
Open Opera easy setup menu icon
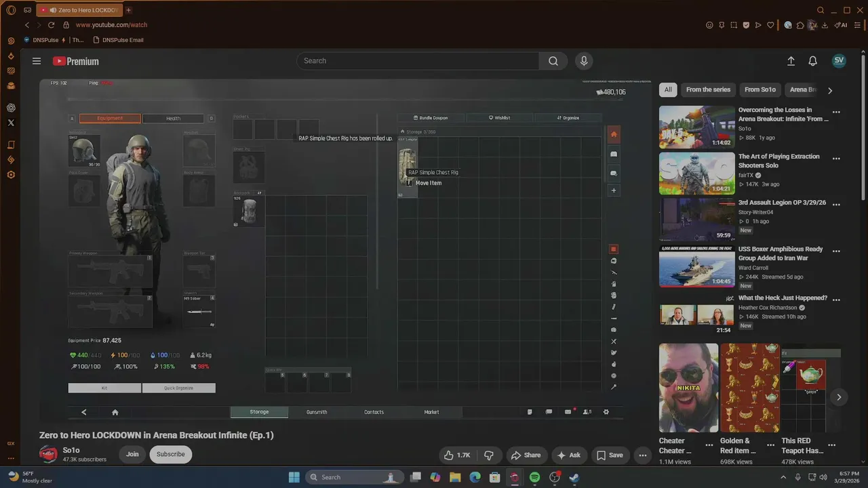858,25
